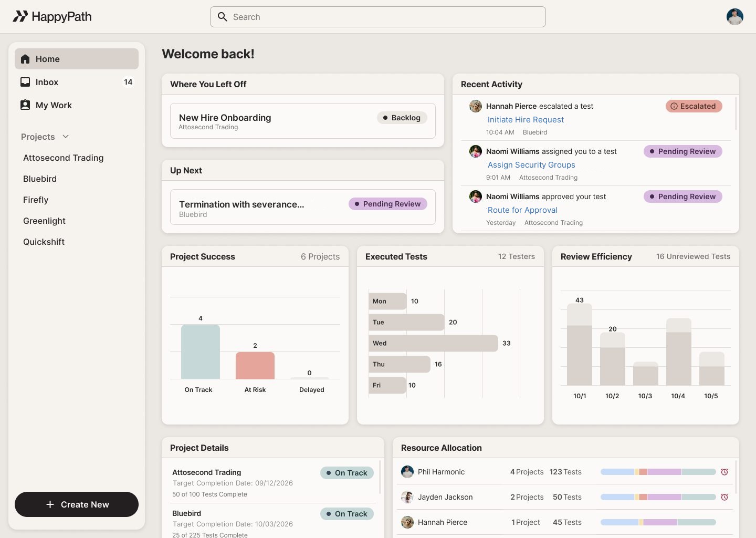
Task: Open the New Hire Onboarding card
Action: tap(303, 121)
